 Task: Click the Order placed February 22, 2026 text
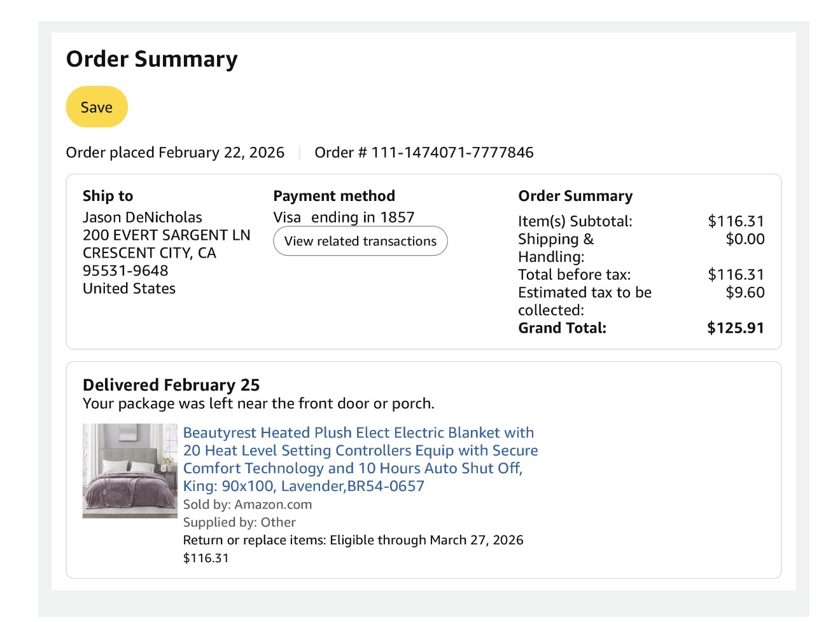click(x=175, y=153)
